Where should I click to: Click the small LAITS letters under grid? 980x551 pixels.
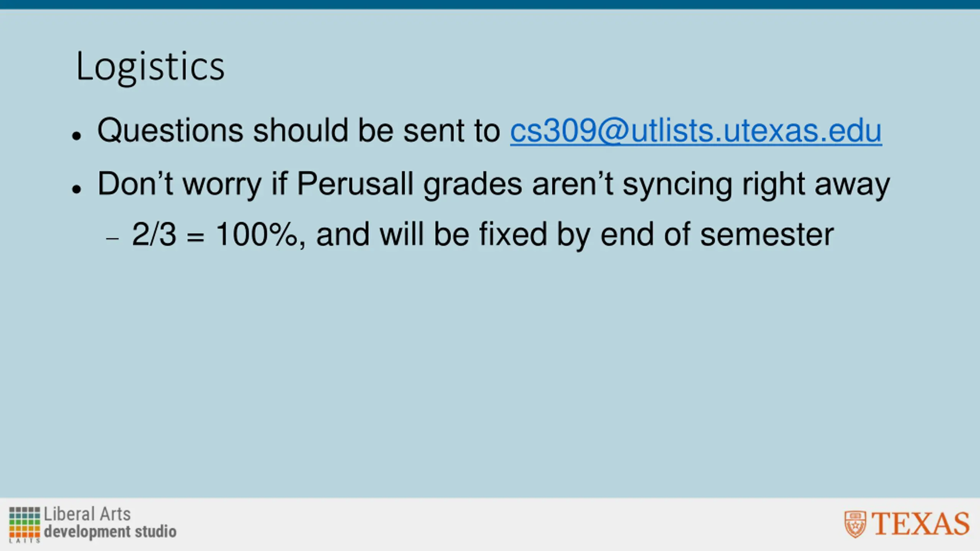24,541
